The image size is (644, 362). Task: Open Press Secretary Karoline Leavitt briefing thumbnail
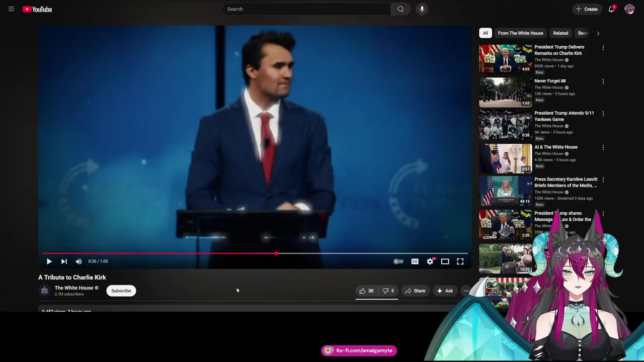(506, 191)
